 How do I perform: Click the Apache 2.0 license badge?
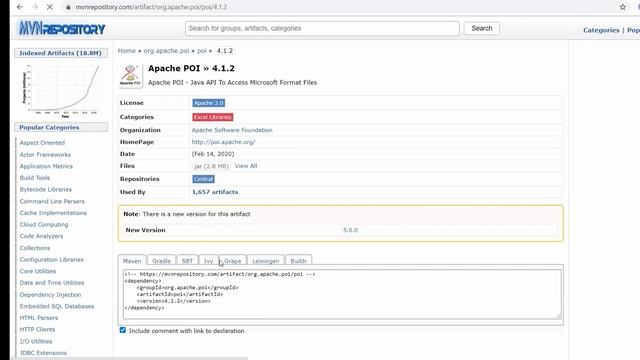point(209,103)
